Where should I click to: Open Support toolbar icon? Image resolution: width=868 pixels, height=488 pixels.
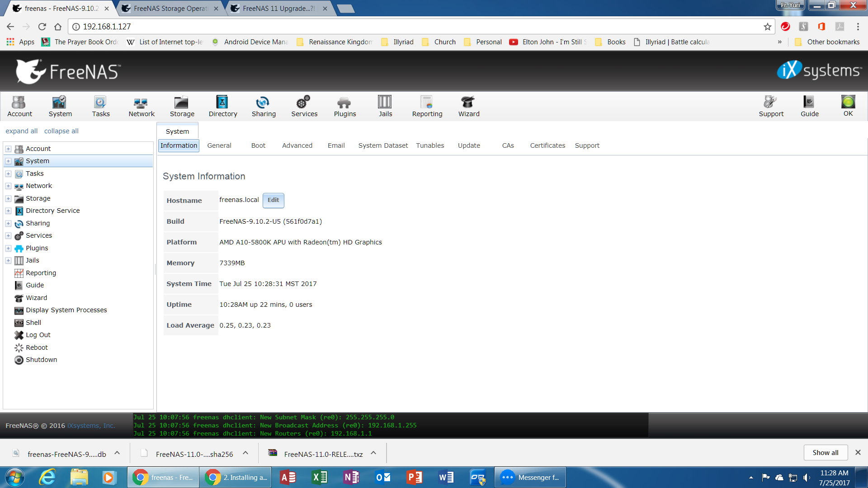tap(771, 107)
